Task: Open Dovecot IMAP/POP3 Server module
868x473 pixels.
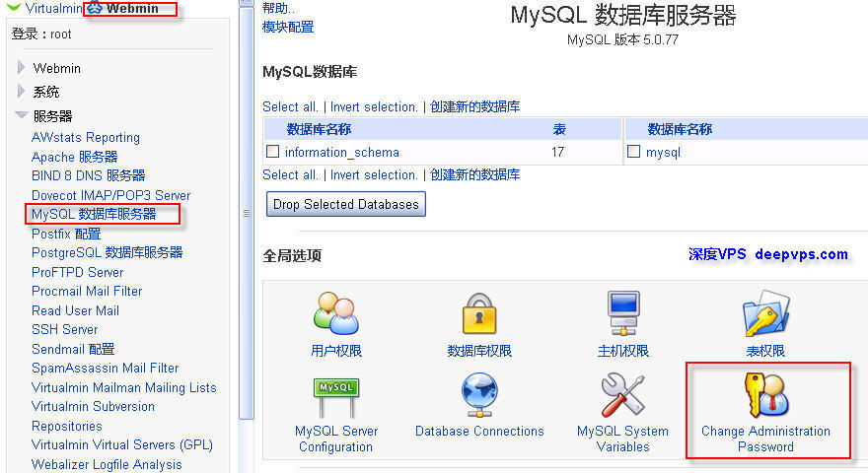Action: pyautogui.click(x=110, y=195)
